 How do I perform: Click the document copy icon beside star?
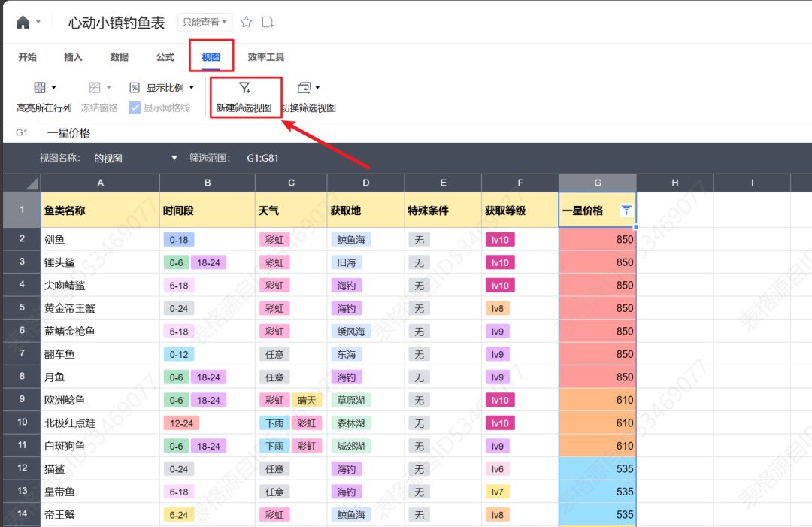(x=268, y=22)
